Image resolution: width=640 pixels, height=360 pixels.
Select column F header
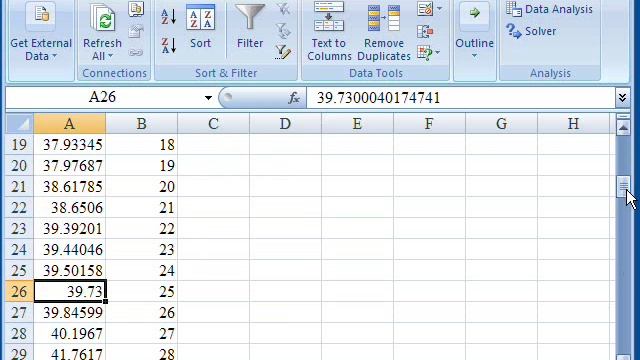coord(429,124)
